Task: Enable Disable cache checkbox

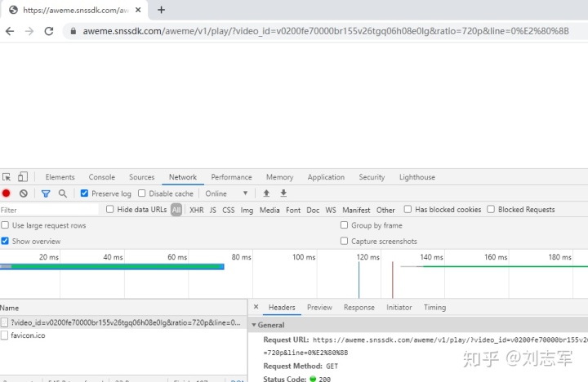Action: pyautogui.click(x=142, y=193)
